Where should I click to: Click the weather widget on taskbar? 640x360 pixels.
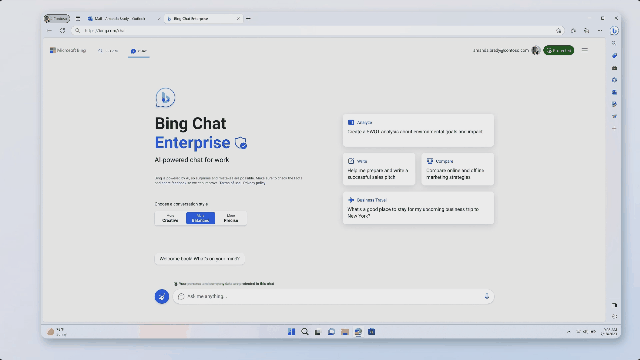(56, 332)
